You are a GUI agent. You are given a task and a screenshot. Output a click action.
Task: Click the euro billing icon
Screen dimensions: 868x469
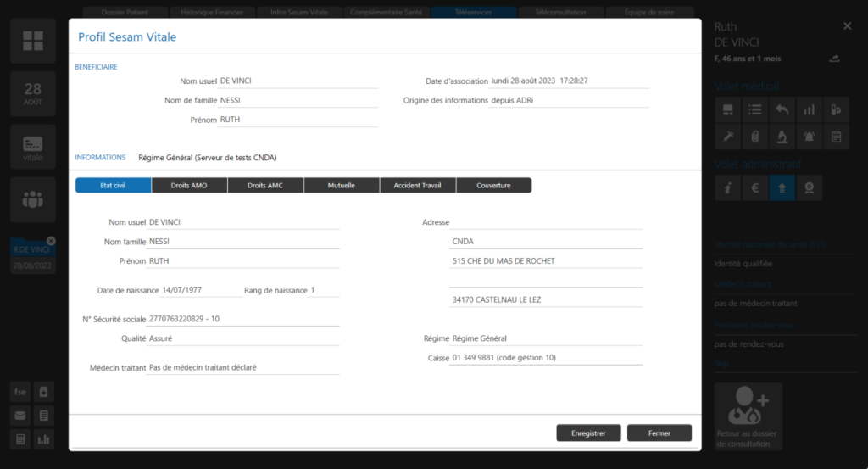click(x=754, y=188)
